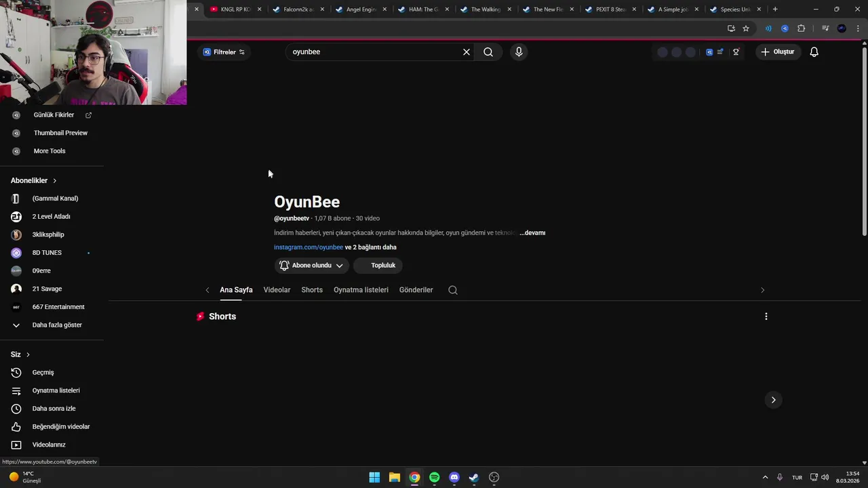The height and width of the screenshot is (488, 868).
Task: Open media control icon in Chrome toolbar
Action: click(825, 28)
